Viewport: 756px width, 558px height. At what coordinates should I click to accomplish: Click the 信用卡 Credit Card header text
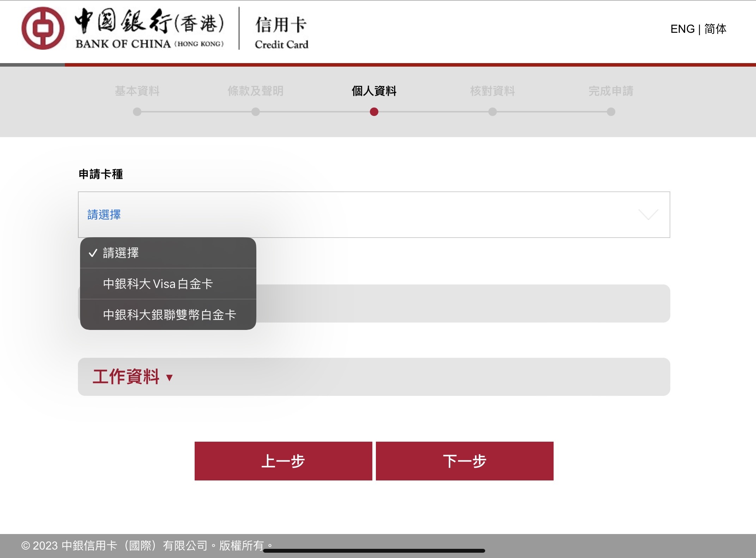[281, 32]
